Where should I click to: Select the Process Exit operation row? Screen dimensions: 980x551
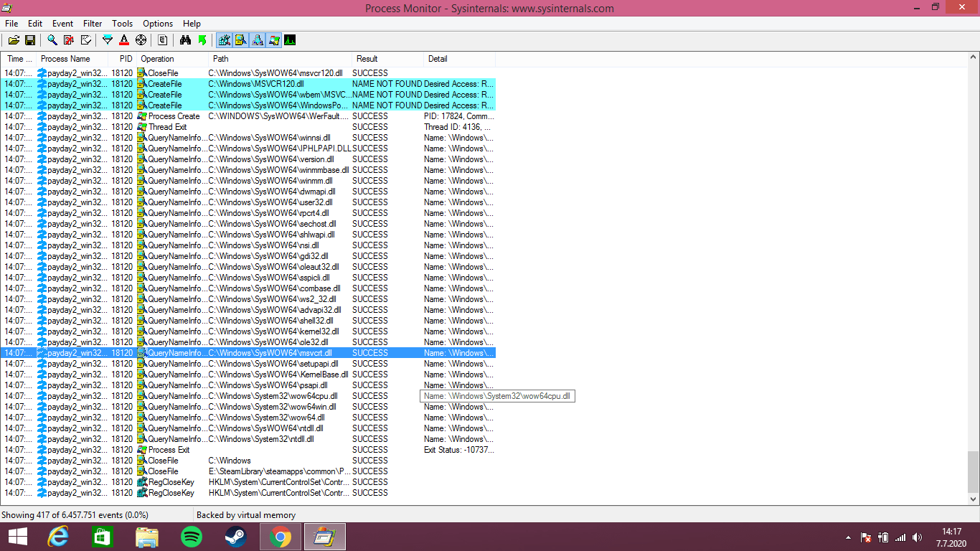click(248, 450)
